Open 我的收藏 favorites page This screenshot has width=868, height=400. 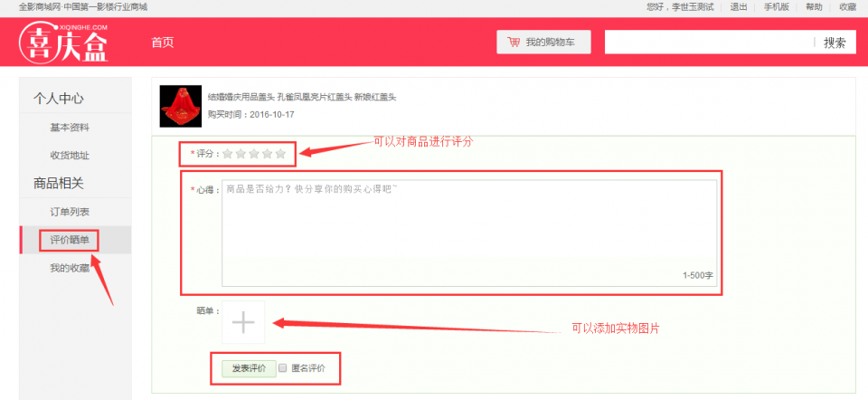(x=70, y=268)
